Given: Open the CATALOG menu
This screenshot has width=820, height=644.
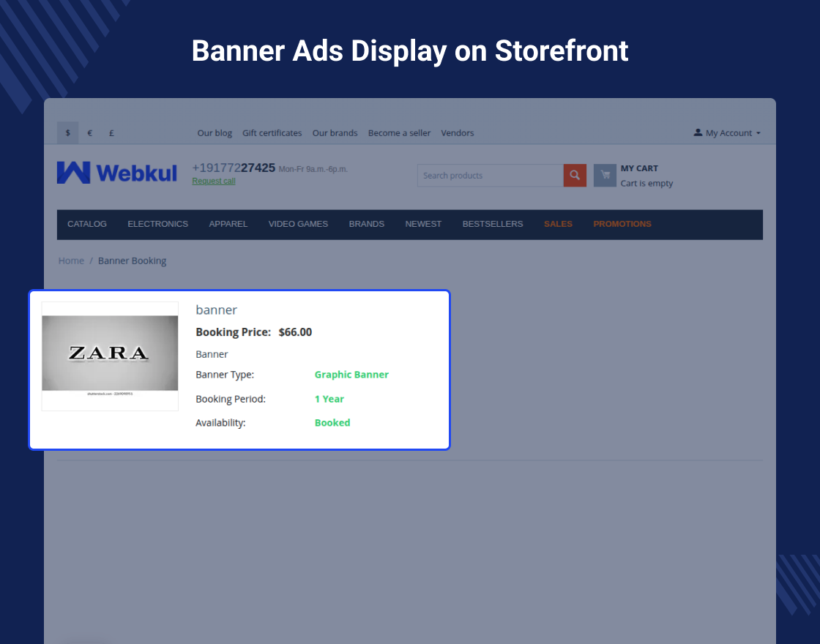Looking at the screenshot, I should tap(87, 224).
